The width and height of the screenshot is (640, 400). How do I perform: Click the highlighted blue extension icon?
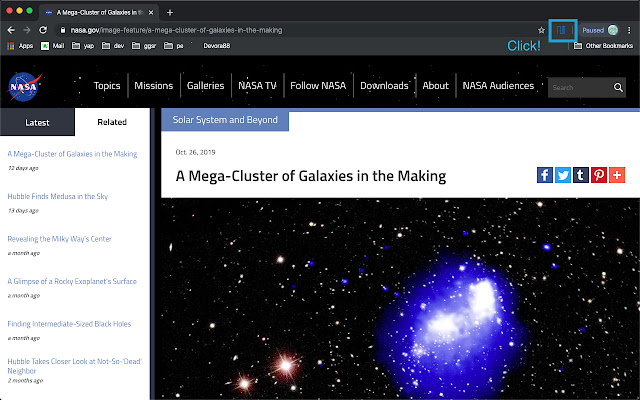coord(562,30)
